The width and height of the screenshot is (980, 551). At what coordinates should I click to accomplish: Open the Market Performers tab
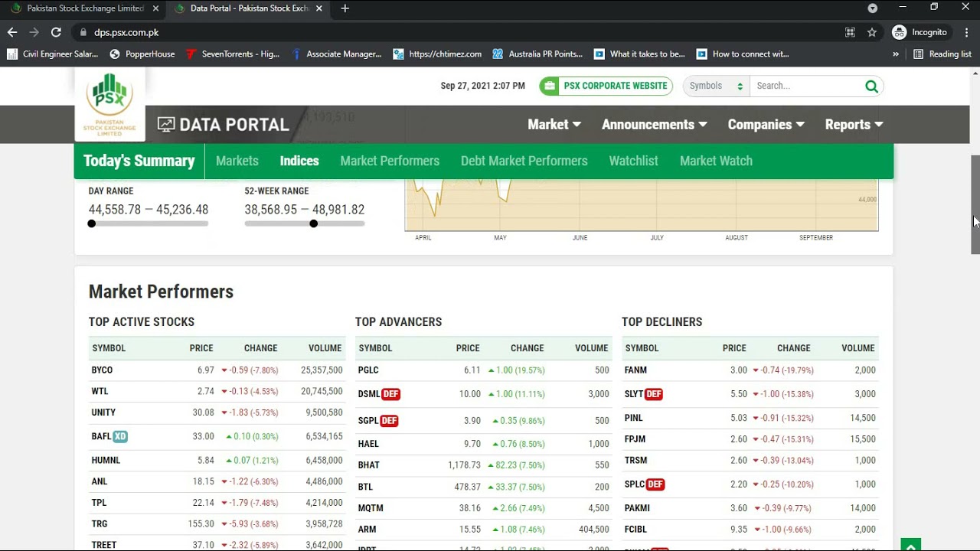[x=390, y=161]
